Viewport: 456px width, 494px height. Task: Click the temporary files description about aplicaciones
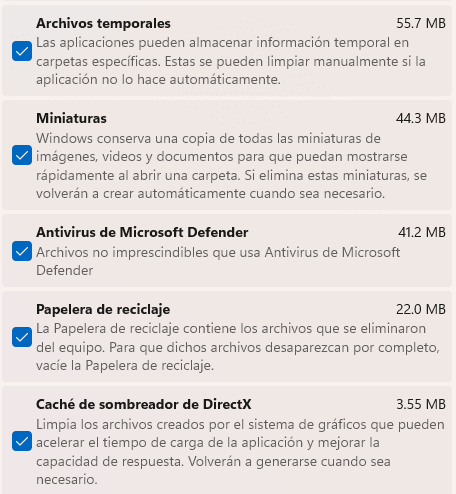click(x=231, y=61)
